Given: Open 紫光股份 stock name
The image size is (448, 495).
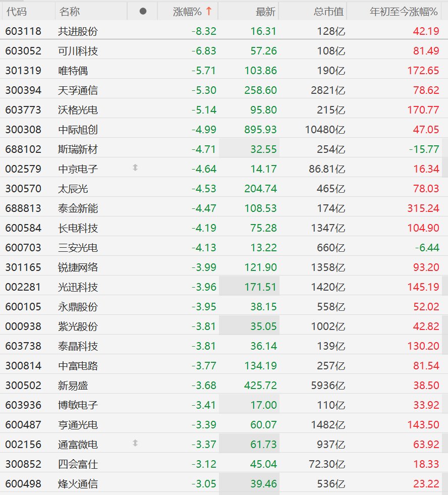Looking at the screenshot, I should click(x=78, y=326).
